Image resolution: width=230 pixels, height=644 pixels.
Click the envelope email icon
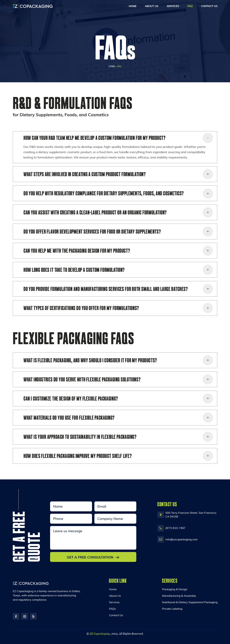pyautogui.click(x=160, y=539)
